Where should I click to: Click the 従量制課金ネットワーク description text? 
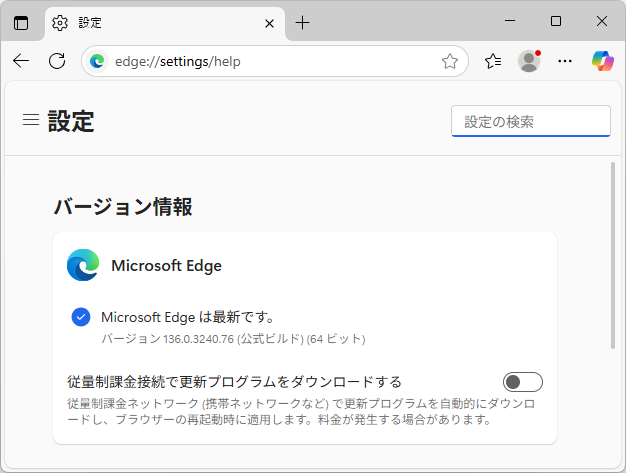tap(301, 412)
